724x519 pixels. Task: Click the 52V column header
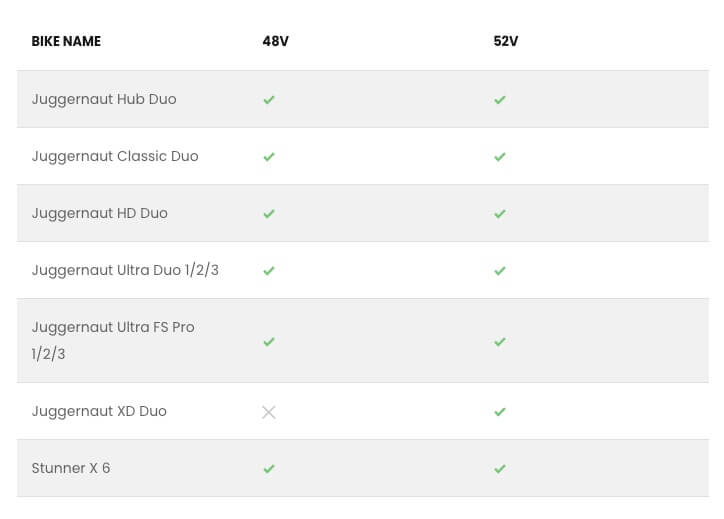tap(505, 42)
